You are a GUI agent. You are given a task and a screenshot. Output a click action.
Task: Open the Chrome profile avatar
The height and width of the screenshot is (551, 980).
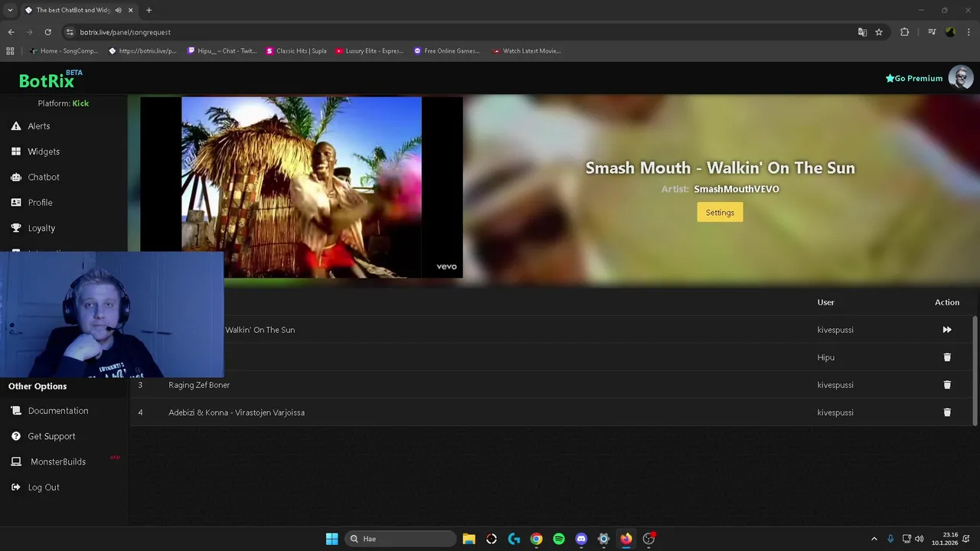(x=950, y=32)
